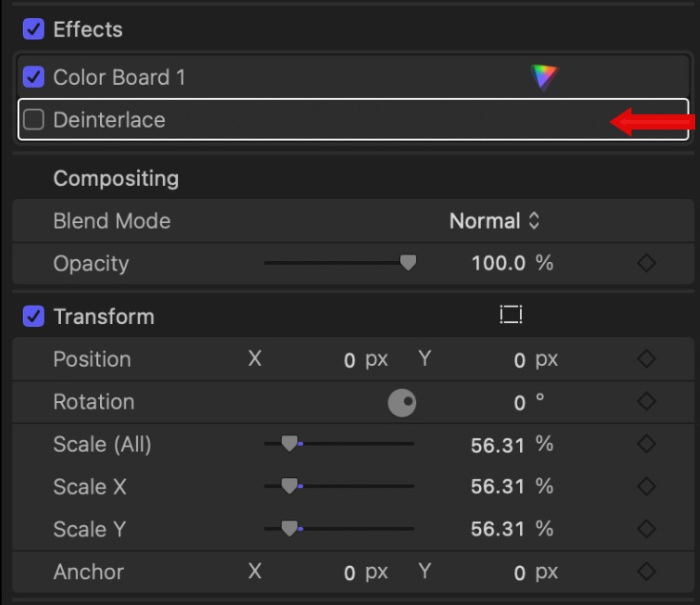700x605 pixels.
Task: Add keyframe diamond for Scale Y
Action: click(647, 529)
